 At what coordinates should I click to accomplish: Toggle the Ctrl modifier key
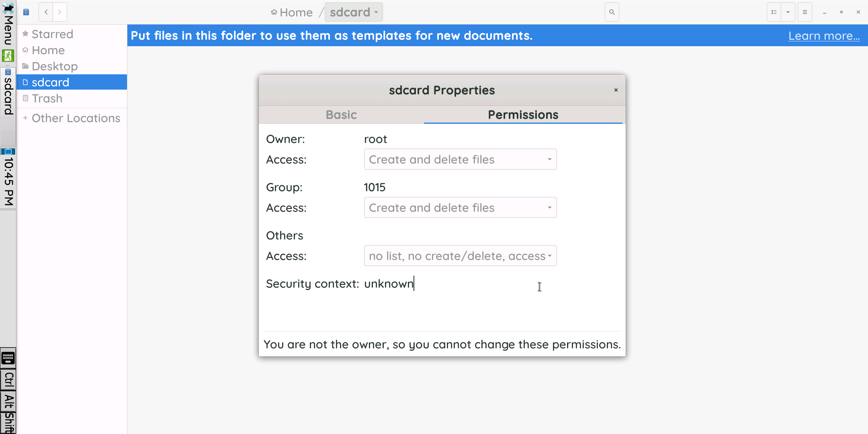(x=8, y=380)
